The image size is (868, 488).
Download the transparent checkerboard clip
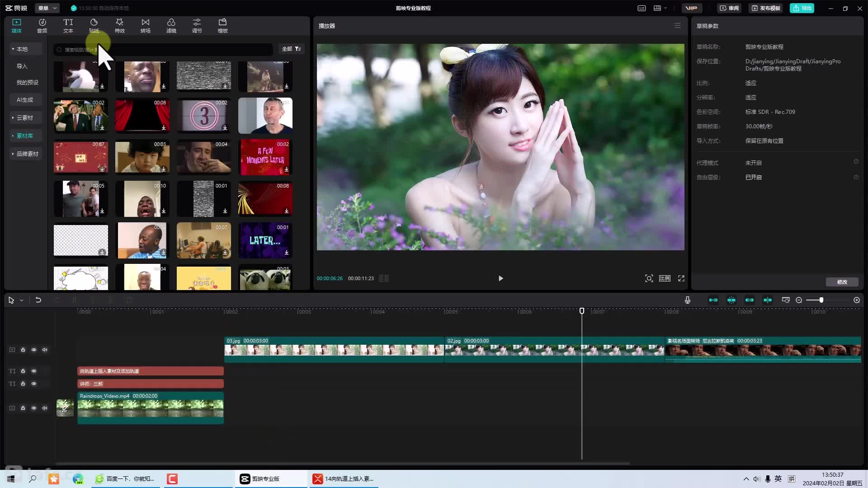pos(102,252)
